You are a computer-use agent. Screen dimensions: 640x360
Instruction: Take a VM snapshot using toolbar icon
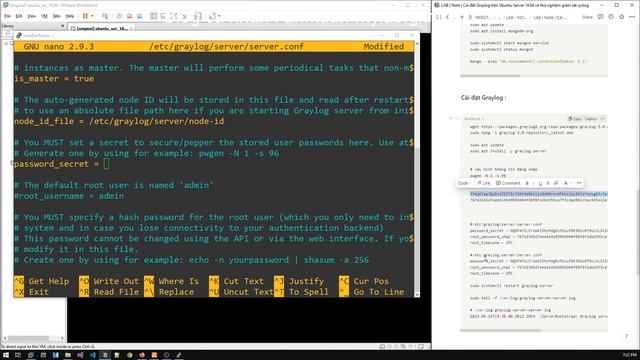(x=119, y=16)
